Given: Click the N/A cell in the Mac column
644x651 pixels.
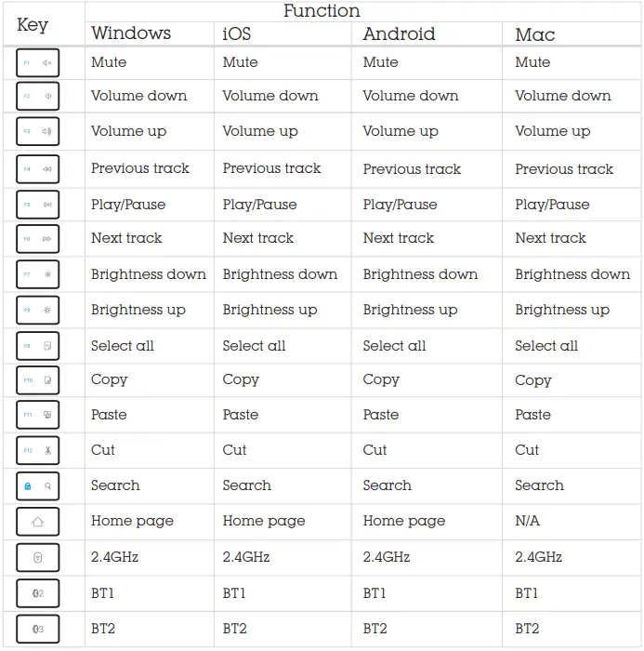Looking at the screenshot, I should 527,521.
